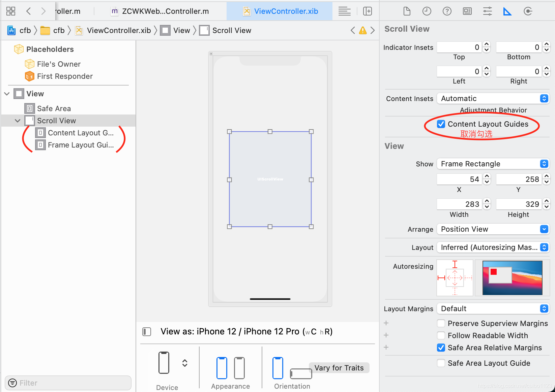Viewport: 555px width, 392px height.
Task: Click the Indicator Insets Top stepper
Action: pyautogui.click(x=487, y=47)
